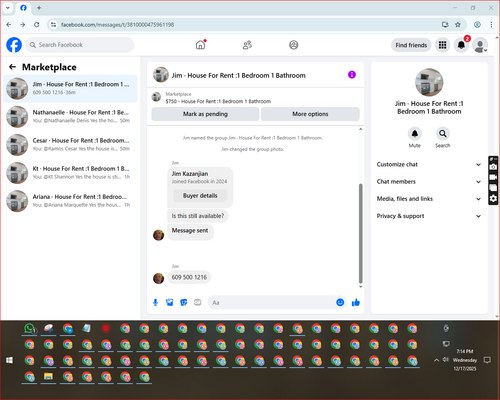Open the Home feed icon
The image size is (500, 400).
click(x=200, y=45)
